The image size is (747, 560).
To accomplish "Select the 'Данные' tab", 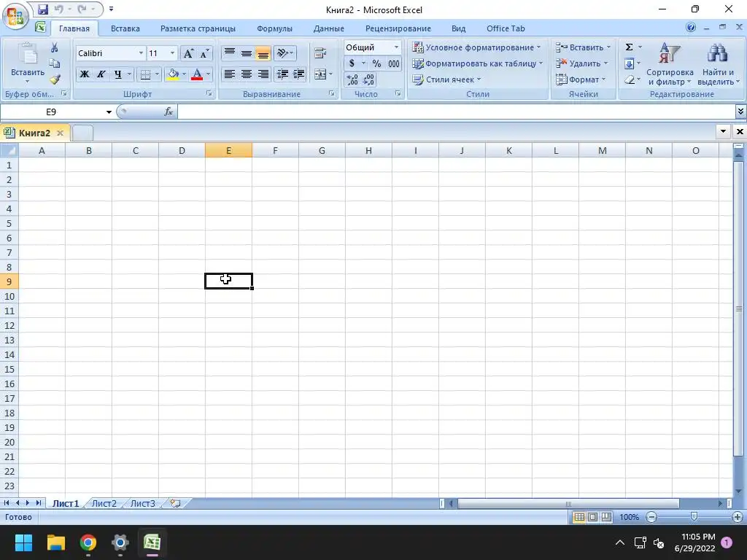I will (x=329, y=28).
